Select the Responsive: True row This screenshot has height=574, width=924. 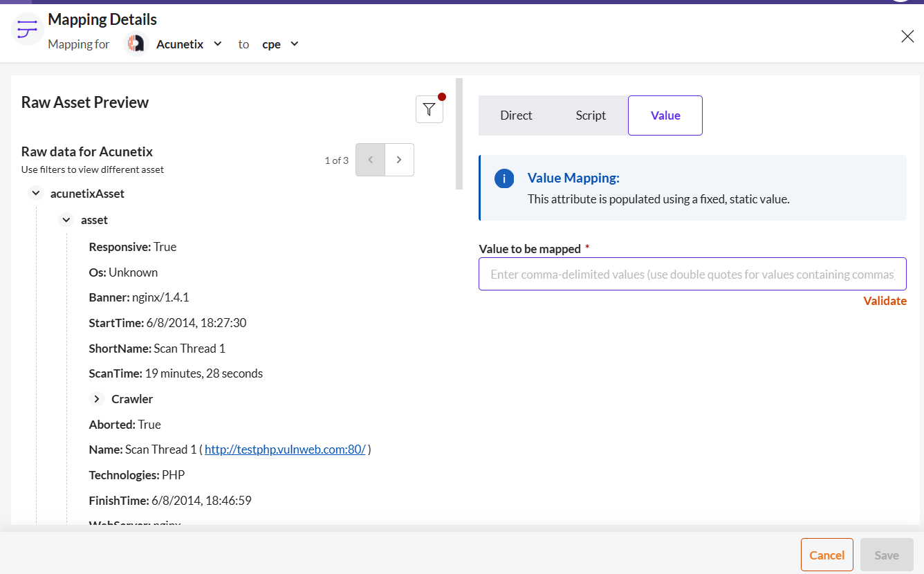click(x=133, y=247)
